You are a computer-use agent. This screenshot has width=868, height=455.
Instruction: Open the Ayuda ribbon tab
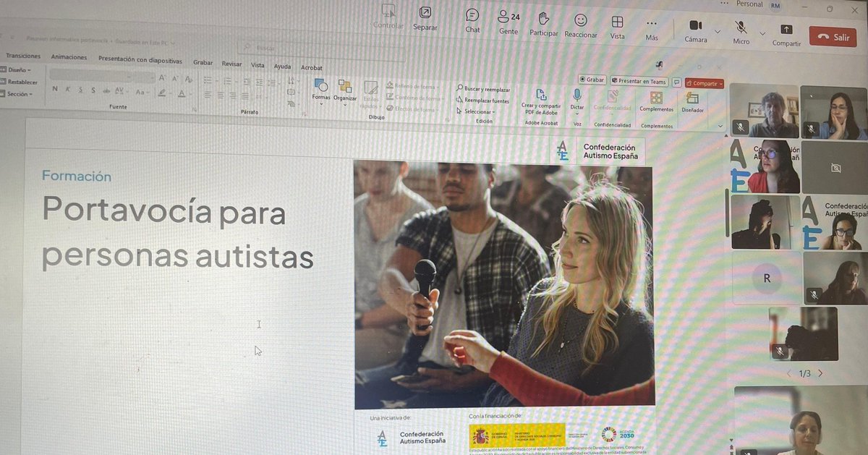pos(282,66)
